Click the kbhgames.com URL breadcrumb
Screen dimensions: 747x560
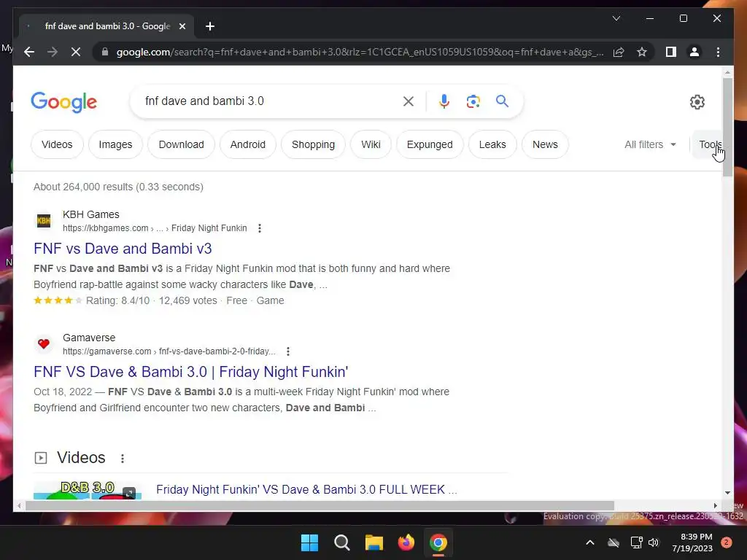point(155,228)
